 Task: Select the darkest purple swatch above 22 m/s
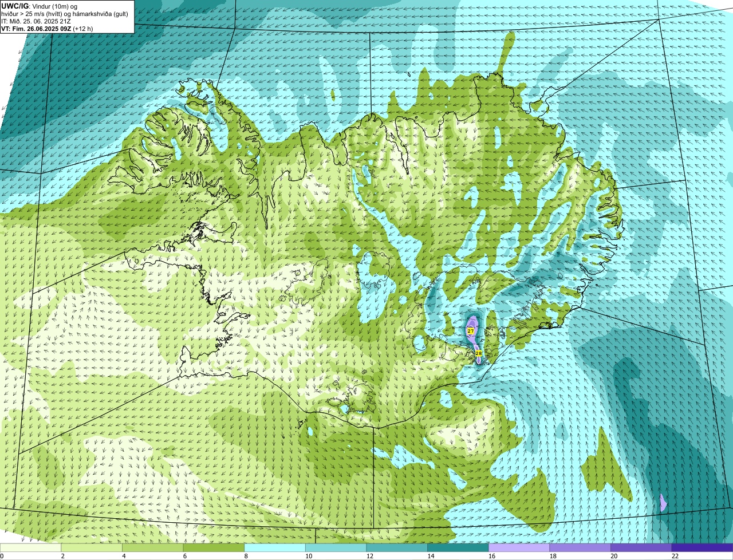tap(702, 548)
